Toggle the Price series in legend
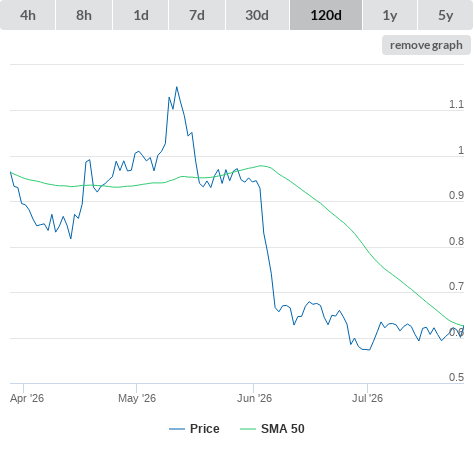Viewport: 474px width, 455px height. pos(204,429)
